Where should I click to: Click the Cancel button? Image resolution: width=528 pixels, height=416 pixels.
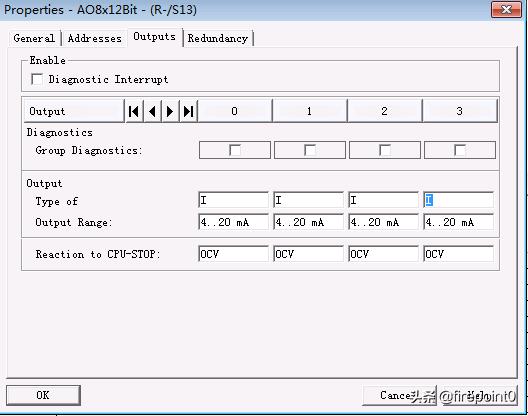(399, 395)
